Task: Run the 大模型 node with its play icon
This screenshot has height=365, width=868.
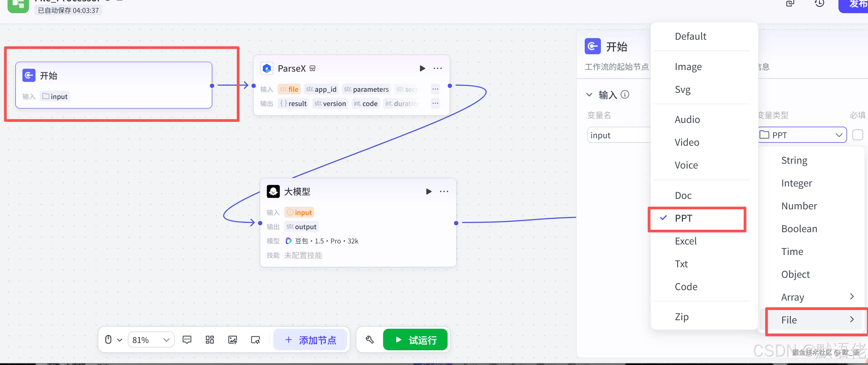Action: click(x=428, y=192)
